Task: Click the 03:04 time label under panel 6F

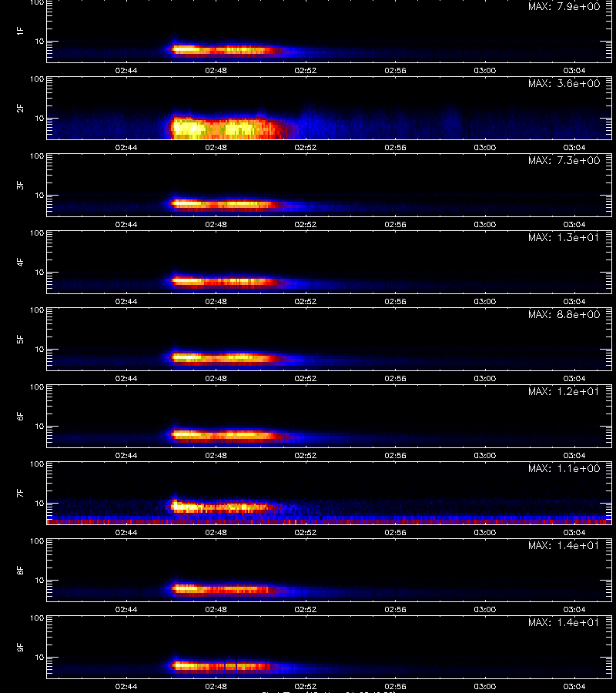Action: point(574,455)
